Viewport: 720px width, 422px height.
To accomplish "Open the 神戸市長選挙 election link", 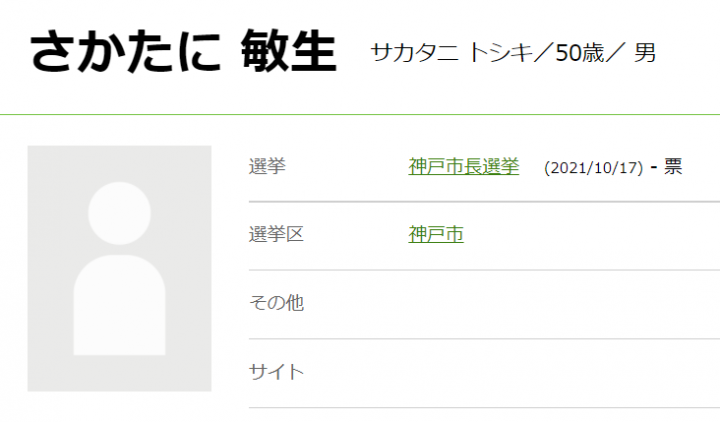I will pyautogui.click(x=463, y=167).
